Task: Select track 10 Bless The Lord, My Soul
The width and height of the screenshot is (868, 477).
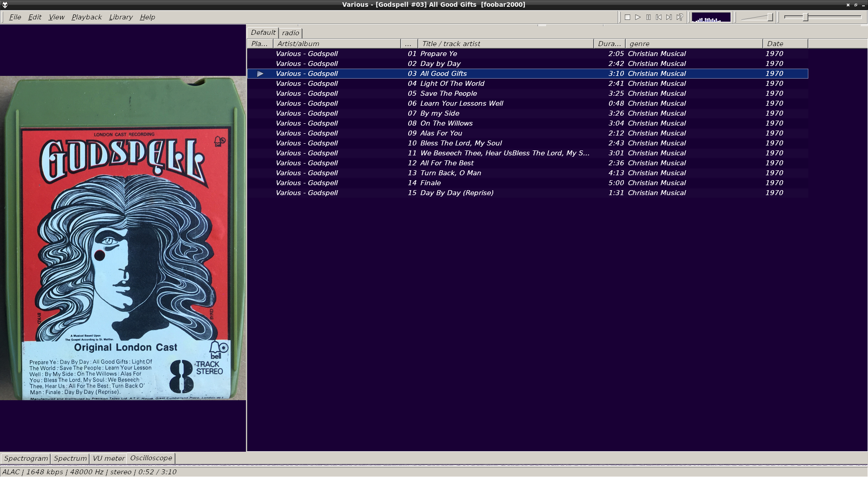Action: (528, 143)
